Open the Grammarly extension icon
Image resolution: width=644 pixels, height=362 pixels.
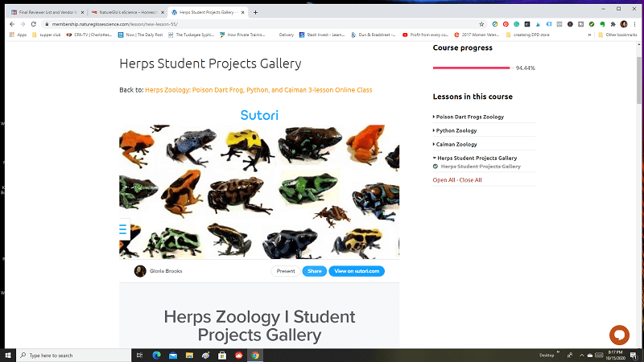516,24
